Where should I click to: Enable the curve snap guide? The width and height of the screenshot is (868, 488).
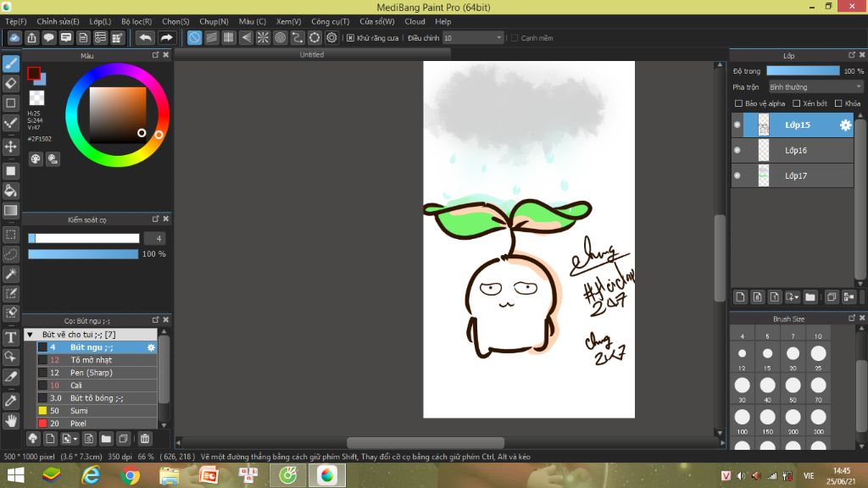298,37
